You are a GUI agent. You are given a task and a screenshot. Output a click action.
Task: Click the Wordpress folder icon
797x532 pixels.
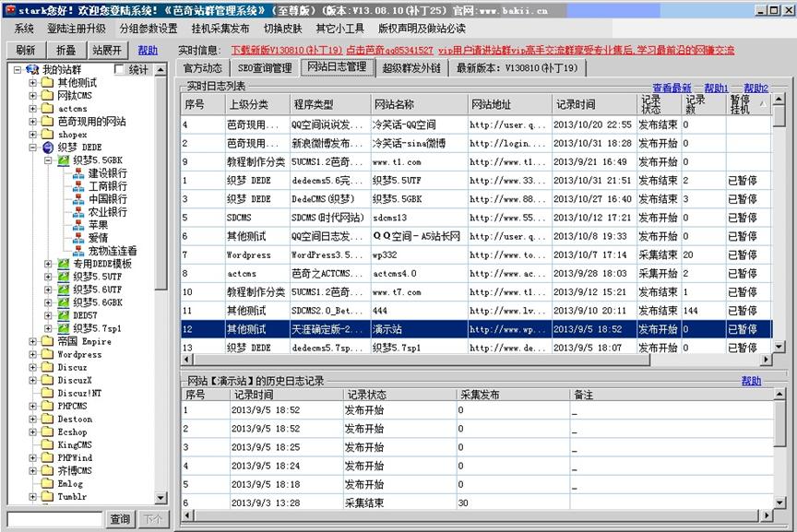pyautogui.click(x=47, y=354)
